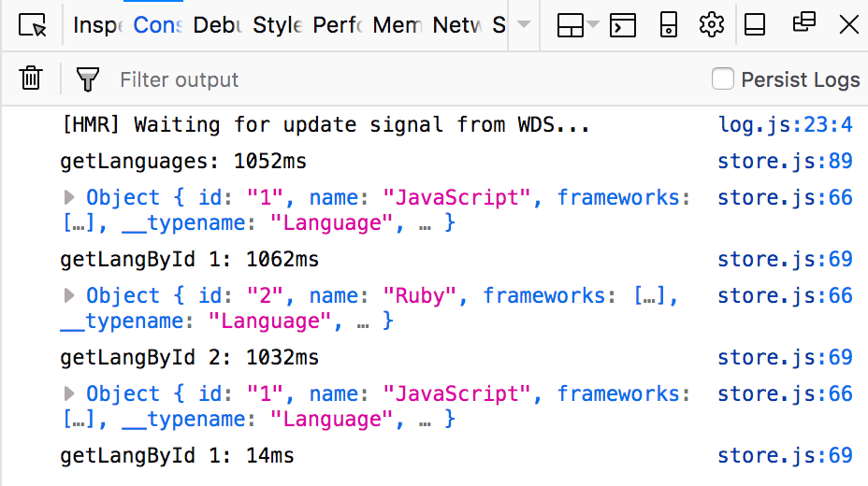The image size is (868, 486).
Task: Open the toolbox settings gear
Action: pyautogui.click(x=712, y=25)
